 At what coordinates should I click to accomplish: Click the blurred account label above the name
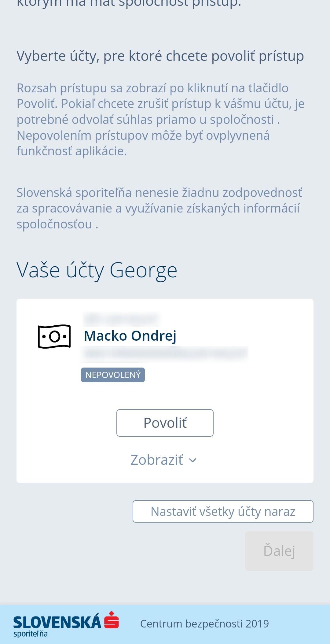click(122, 319)
